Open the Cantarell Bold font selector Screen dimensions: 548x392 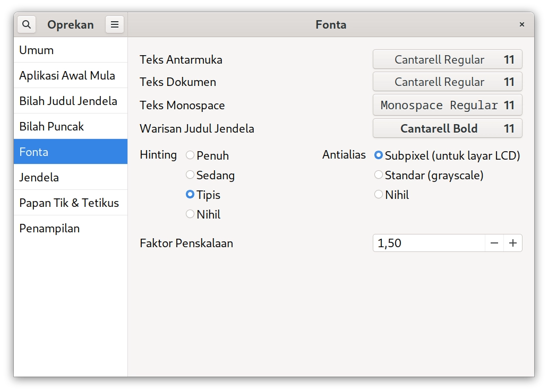coord(447,128)
